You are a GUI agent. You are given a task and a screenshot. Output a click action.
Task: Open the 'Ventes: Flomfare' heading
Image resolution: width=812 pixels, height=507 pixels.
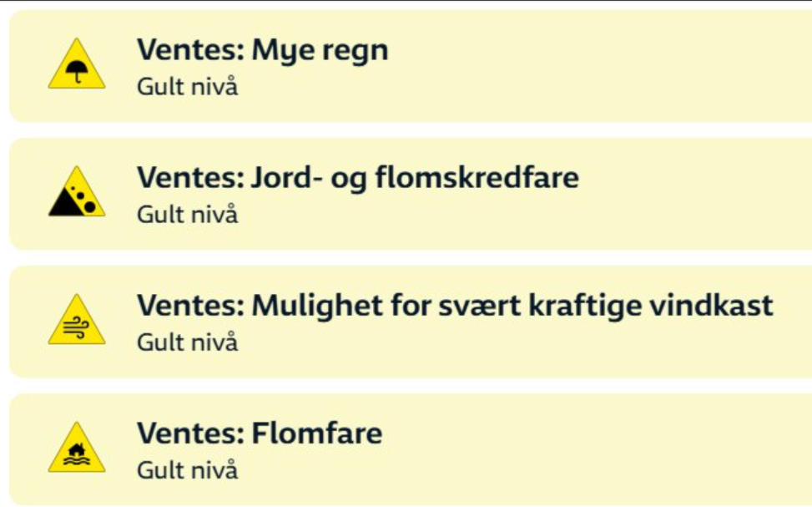pyautogui.click(x=260, y=433)
